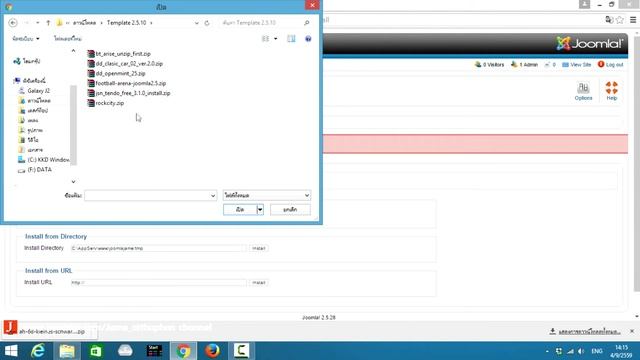
Task: Go back in the file dialog
Action: (13, 23)
